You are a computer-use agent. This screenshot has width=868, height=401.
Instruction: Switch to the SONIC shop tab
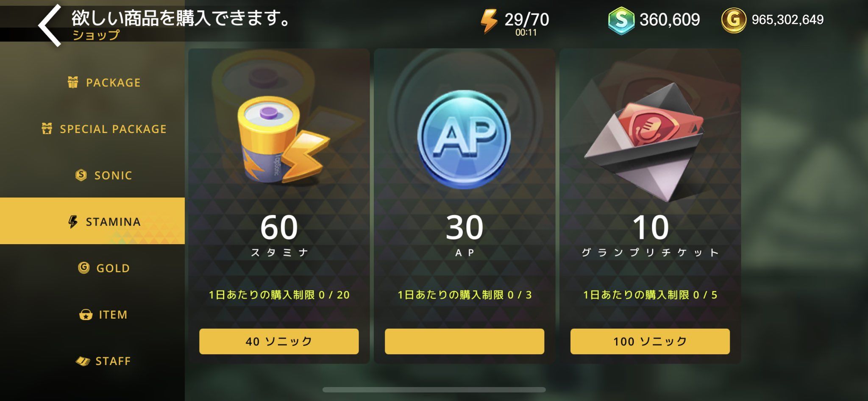(x=104, y=175)
